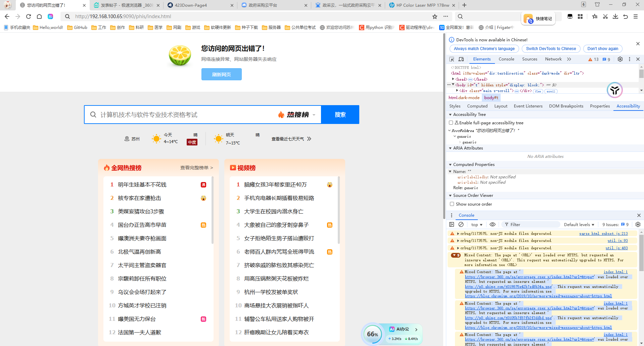Clear console with the circle-slash icon
Viewport: 644px width, 346px height.
point(461,224)
